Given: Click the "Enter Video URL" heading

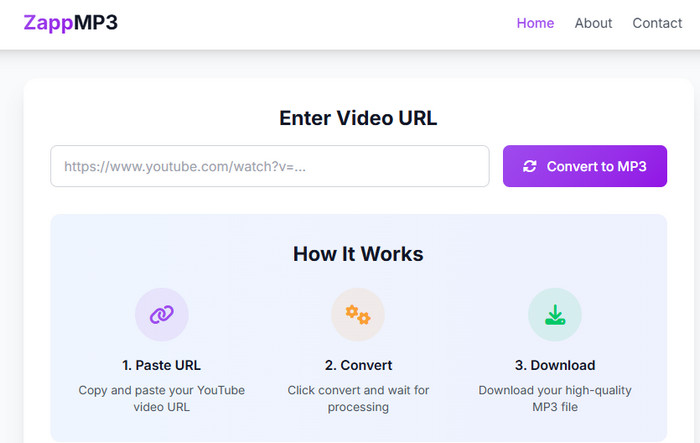Looking at the screenshot, I should pos(358,118).
